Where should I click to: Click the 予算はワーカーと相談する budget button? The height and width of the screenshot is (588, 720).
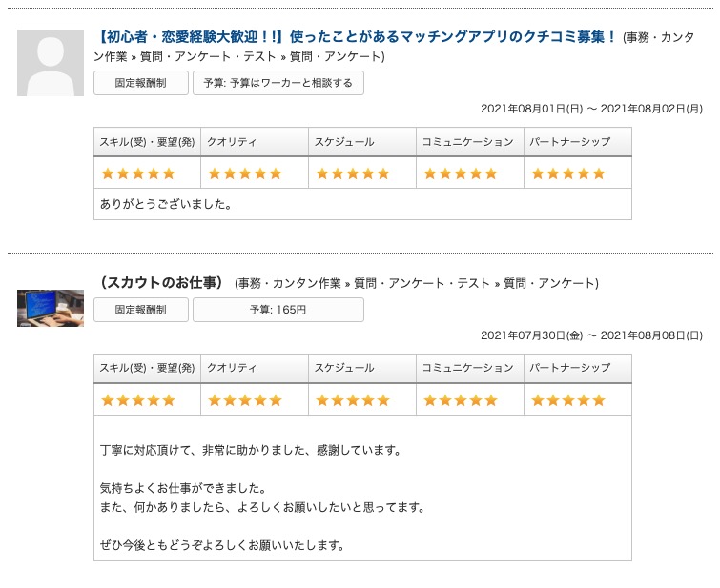pyautogui.click(x=278, y=83)
